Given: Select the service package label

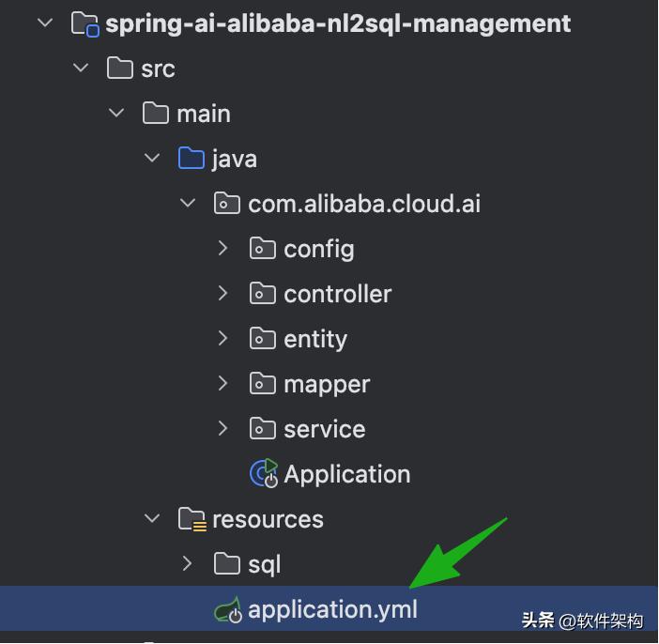Looking at the screenshot, I should pyautogui.click(x=324, y=429).
